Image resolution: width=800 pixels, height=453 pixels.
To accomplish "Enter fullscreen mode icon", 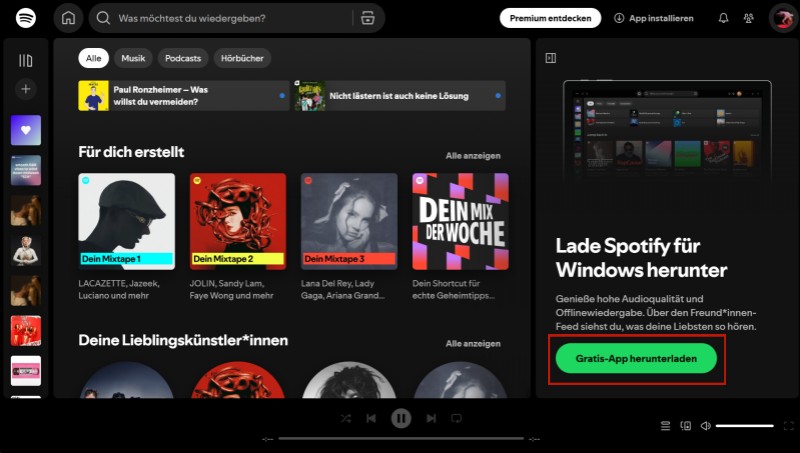I will coord(788,425).
